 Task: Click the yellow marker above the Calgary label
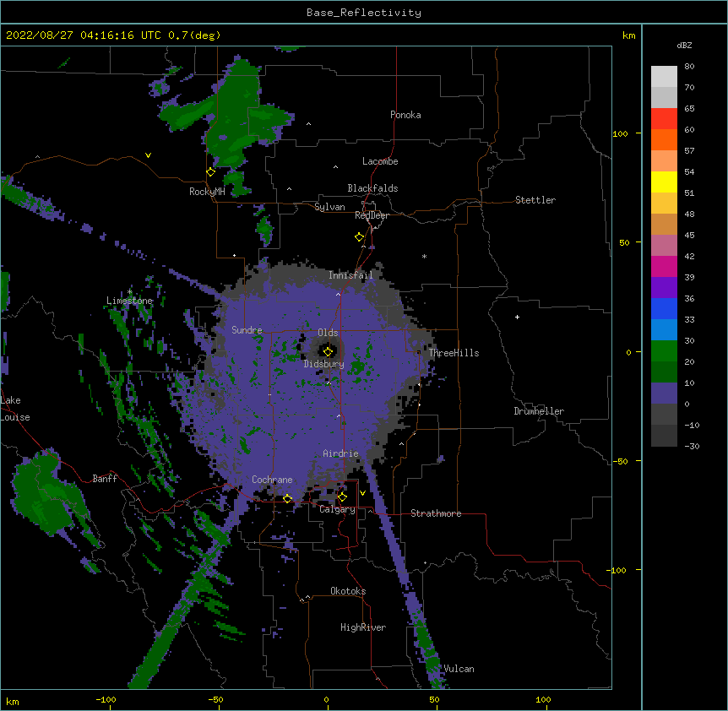pos(342,497)
